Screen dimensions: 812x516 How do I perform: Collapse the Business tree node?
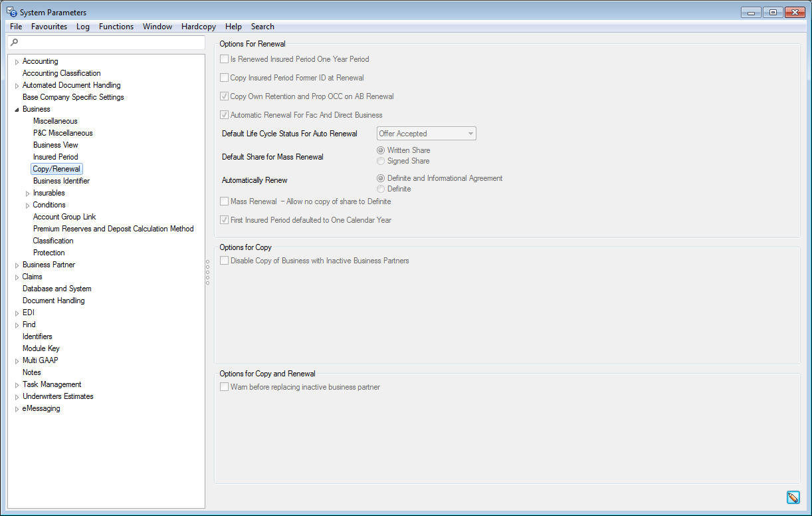click(x=17, y=109)
